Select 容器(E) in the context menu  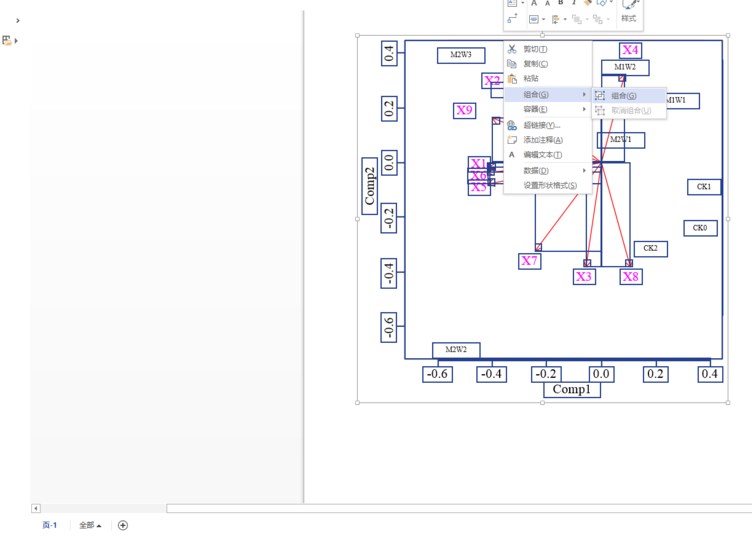[548, 109]
